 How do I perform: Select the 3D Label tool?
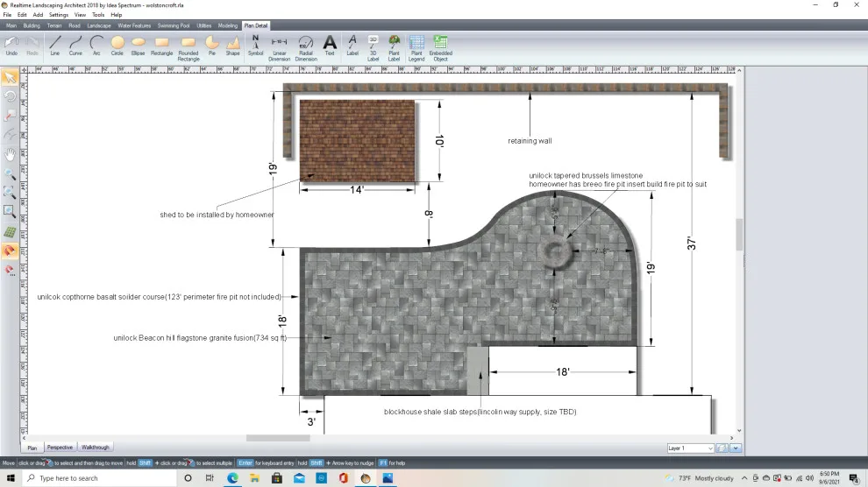(374, 48)
